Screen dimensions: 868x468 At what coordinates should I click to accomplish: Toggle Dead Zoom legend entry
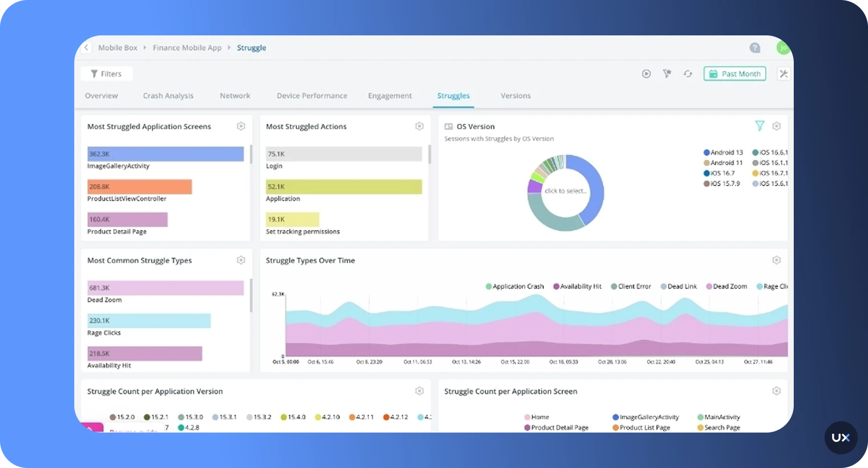(726, 287)
